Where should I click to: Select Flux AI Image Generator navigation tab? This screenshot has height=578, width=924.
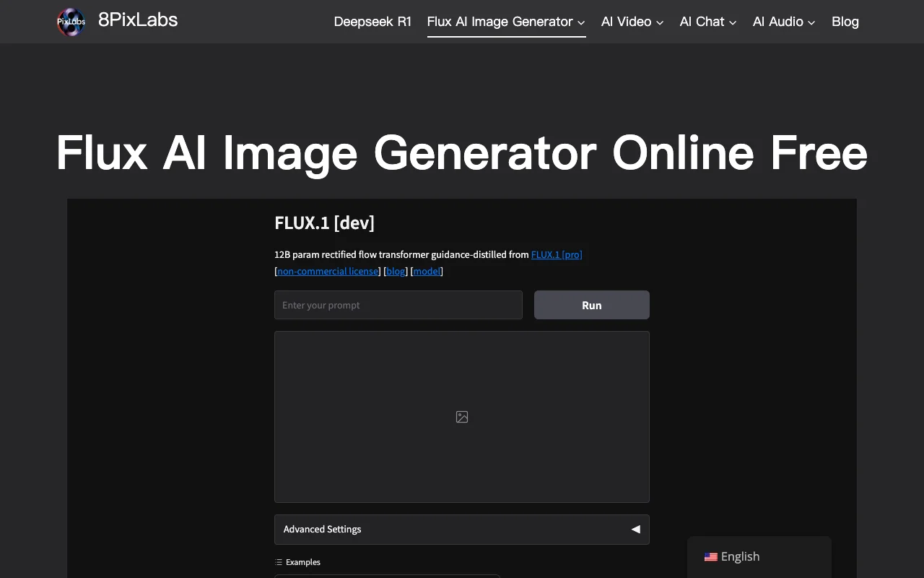(500, 22)
